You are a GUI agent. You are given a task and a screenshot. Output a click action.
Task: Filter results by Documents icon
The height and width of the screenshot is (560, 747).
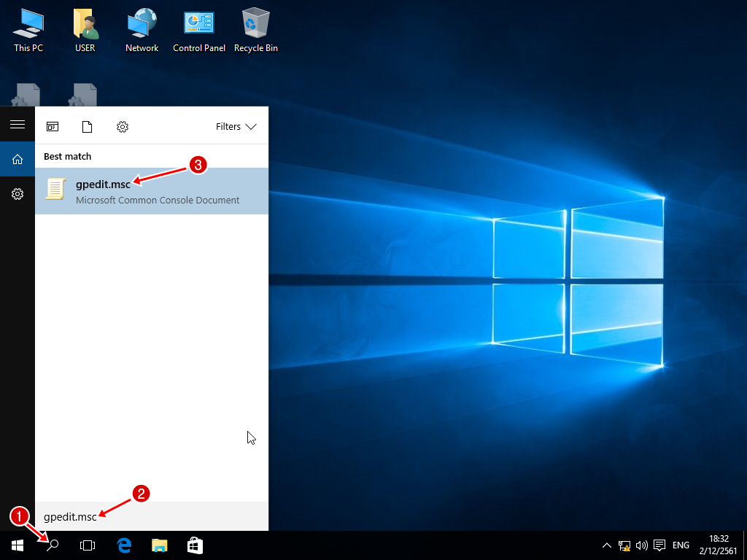pos(88,127)
